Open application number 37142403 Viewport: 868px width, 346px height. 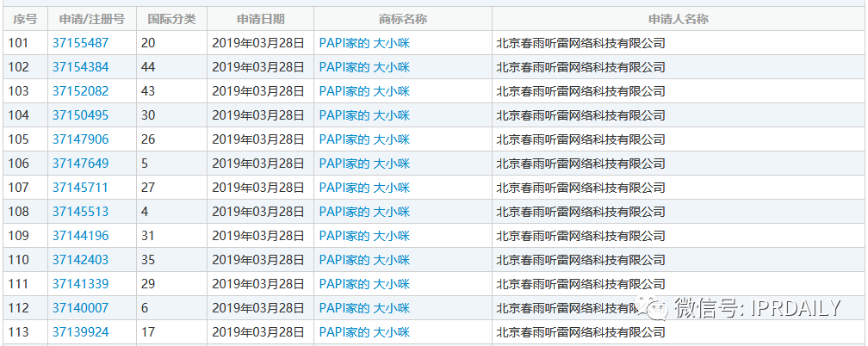pyautogui.click(x=81, y=260)
